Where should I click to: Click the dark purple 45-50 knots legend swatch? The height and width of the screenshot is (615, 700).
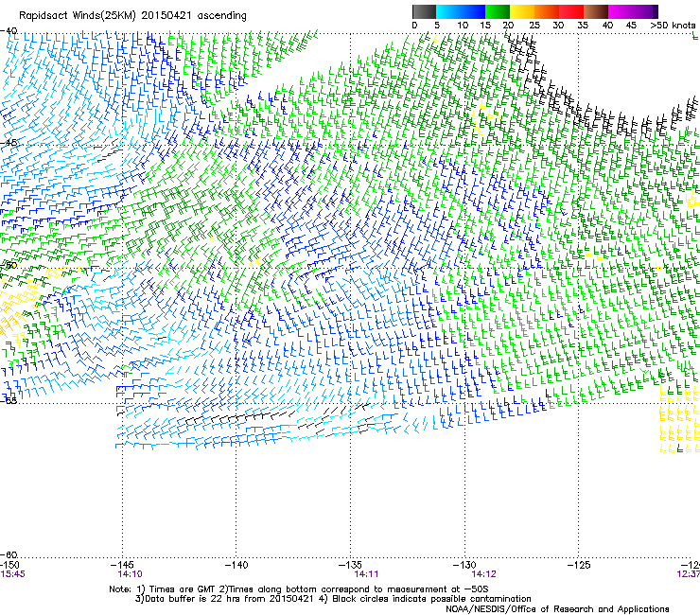click(645, 11)
